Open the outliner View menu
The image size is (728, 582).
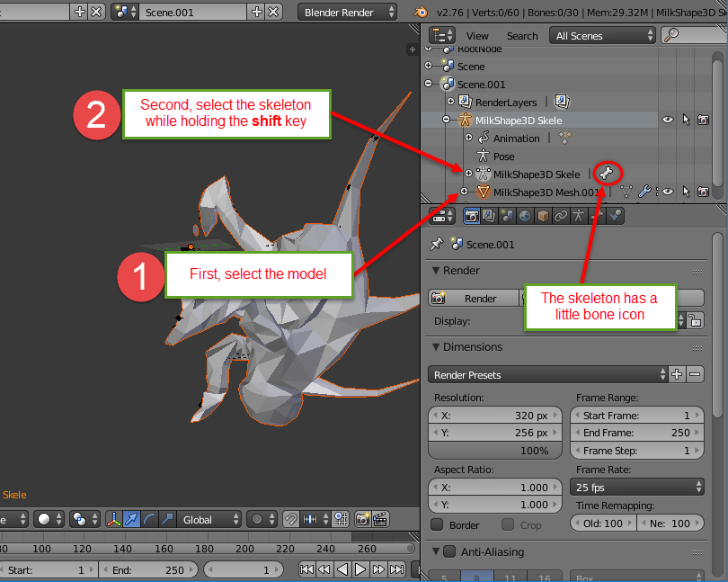click(477, 36)
